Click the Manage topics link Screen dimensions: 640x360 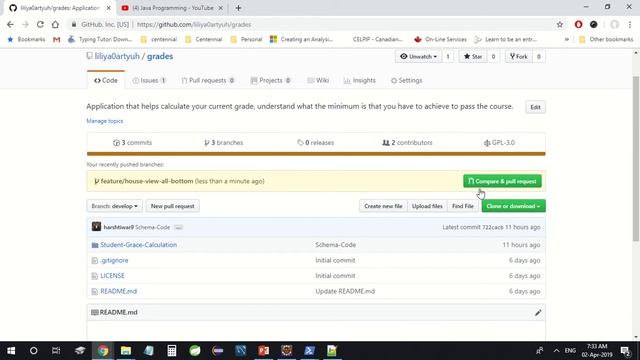(x=104, y=121)
